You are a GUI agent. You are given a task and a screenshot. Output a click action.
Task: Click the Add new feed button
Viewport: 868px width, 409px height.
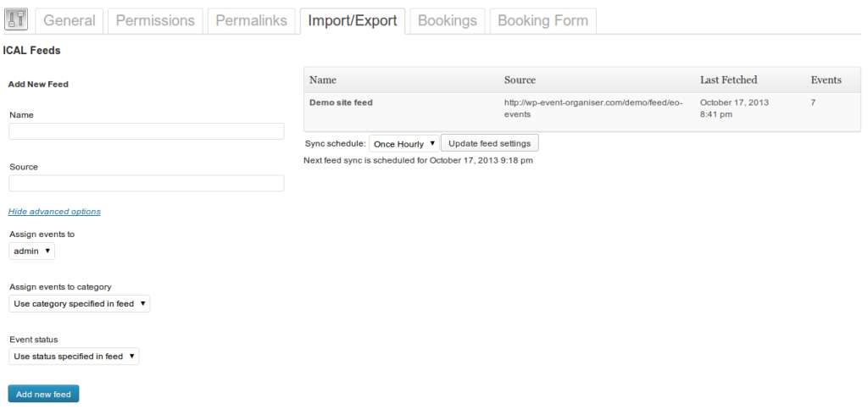(44, 394)
